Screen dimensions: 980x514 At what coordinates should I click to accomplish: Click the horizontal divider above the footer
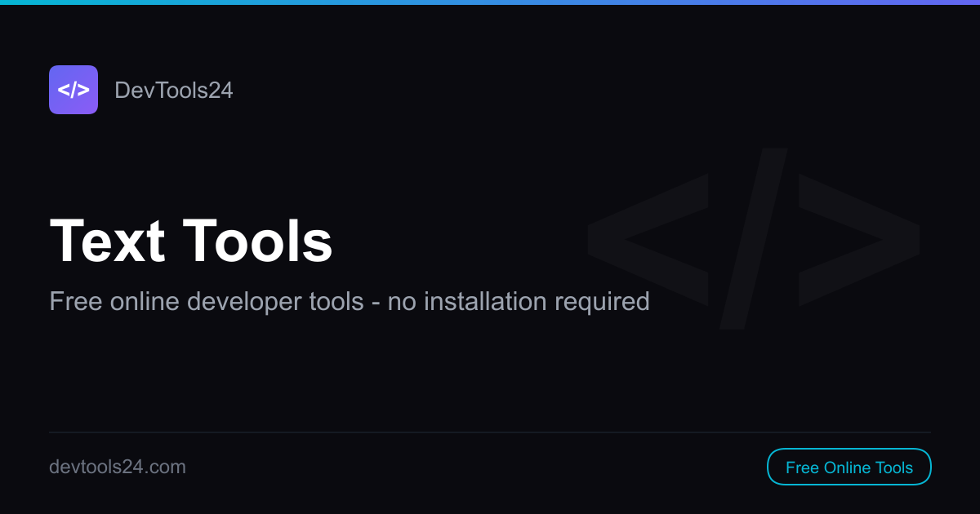tap(490, 431)
